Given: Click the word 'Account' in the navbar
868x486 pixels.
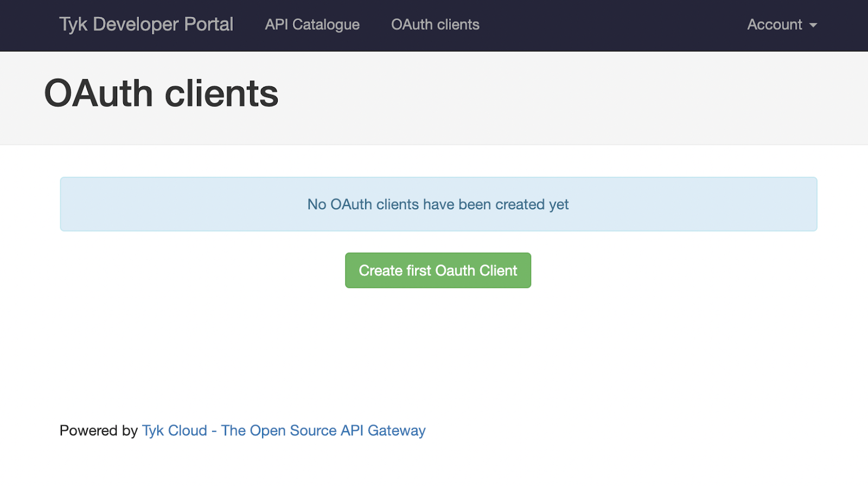Looking at the screenshot, I should 774,24.
